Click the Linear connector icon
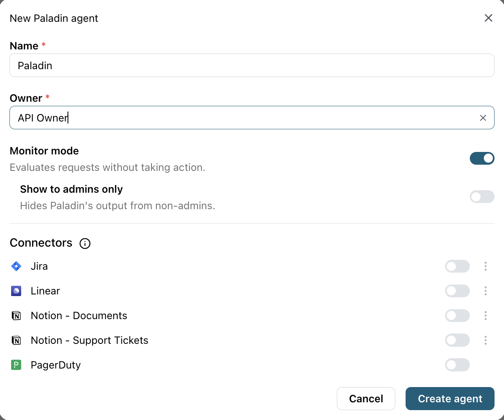The width and height of the screenshot is (504, 420). (x=16, y=291)
